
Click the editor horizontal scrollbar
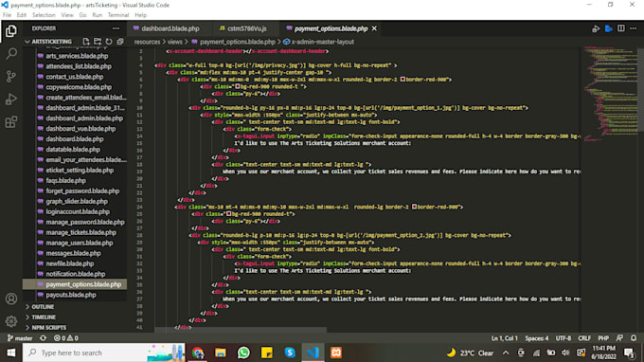point(241,329)
